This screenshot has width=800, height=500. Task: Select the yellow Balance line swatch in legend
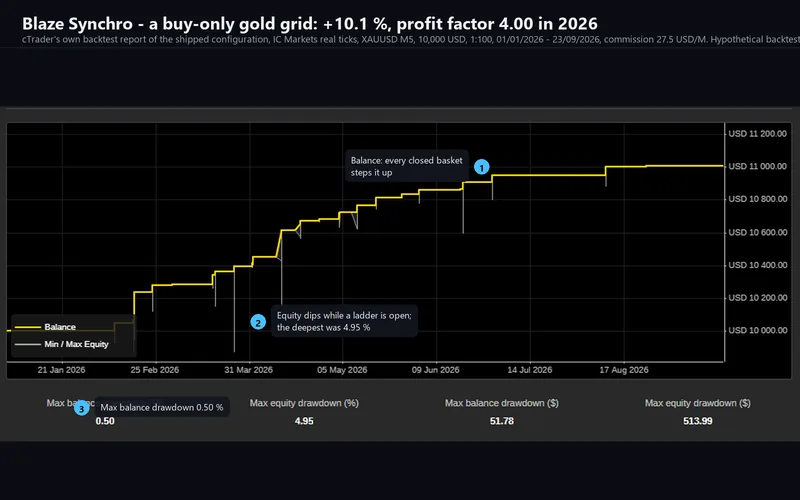28,327
